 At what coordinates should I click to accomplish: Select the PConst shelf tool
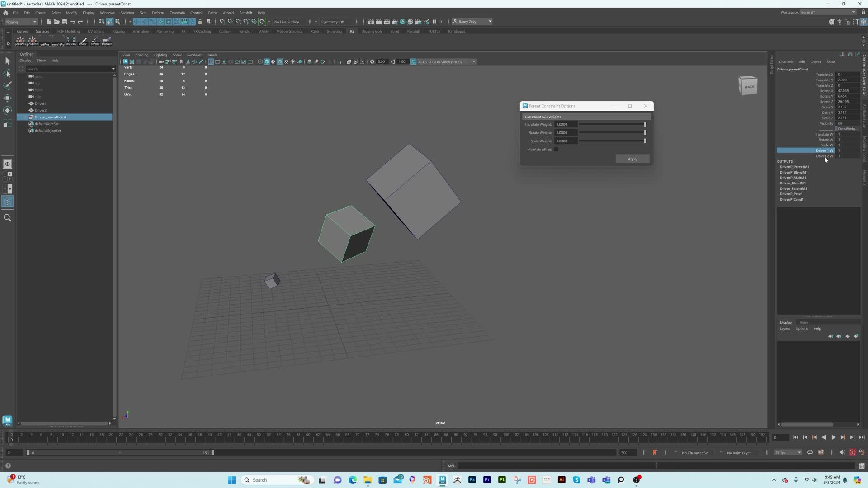(x=107, y=41)
